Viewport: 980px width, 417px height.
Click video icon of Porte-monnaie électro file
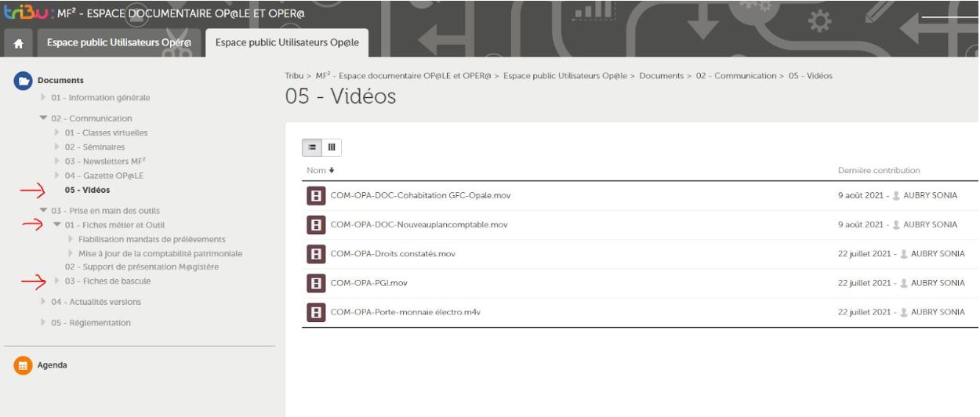(316, 312)
